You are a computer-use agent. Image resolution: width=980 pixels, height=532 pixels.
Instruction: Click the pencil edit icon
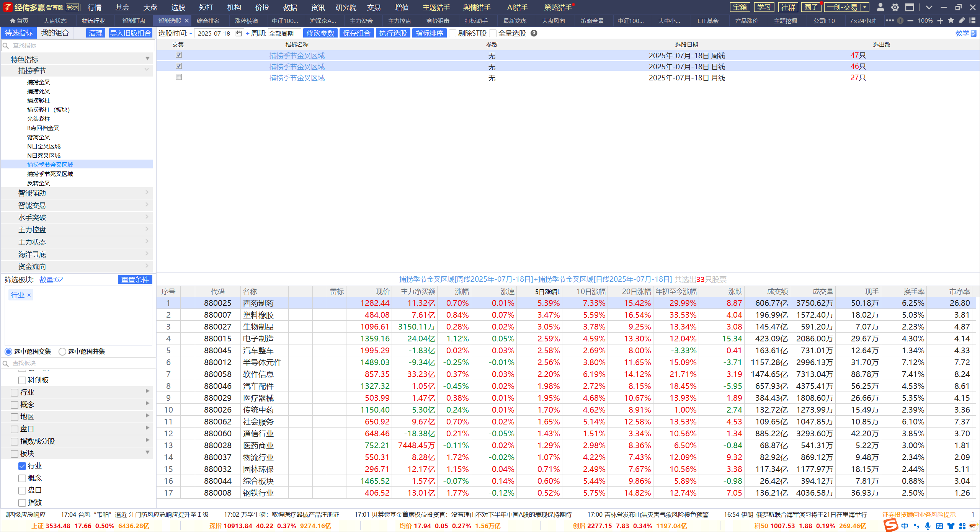tap(962, 21)
